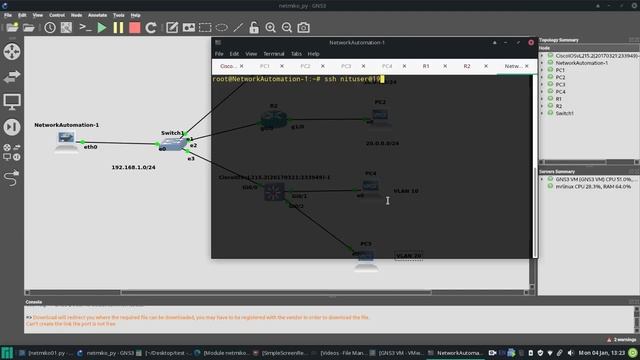Screen dimensions: 640x360
Task: Open the terminal window's Tabs menu
Action: (x=296, y=54)
